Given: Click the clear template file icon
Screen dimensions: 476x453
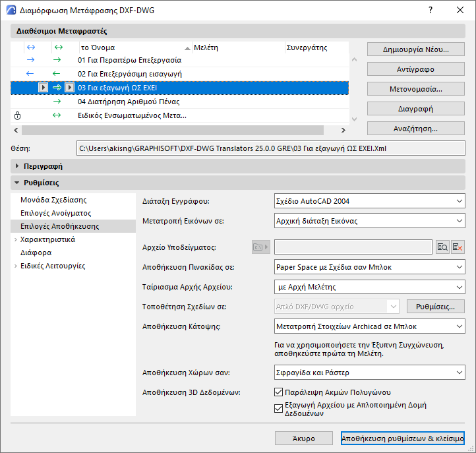Looking at the screenshot, I should point(458,247).
